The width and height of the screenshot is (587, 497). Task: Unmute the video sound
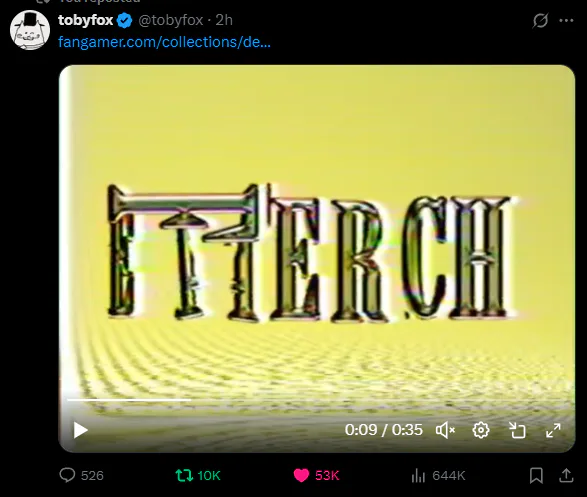click(445, 430)
